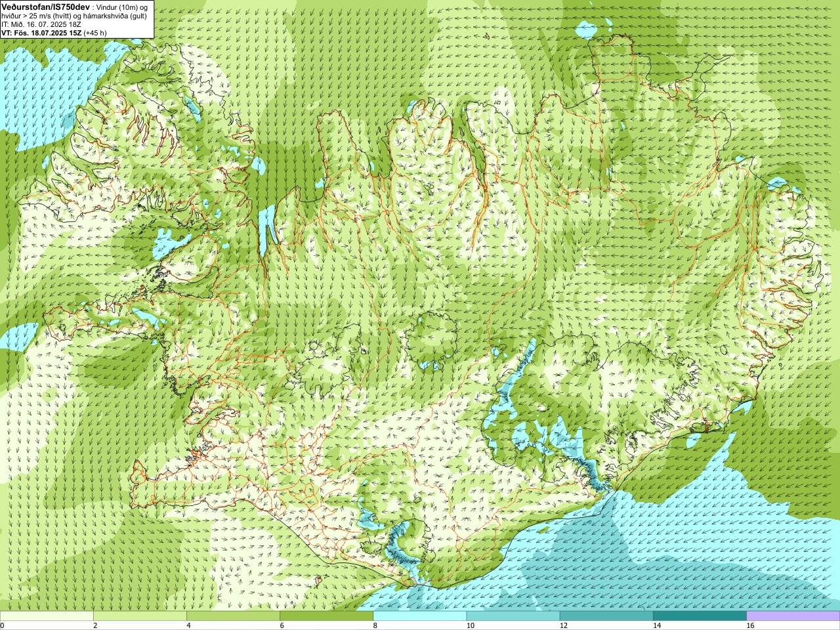Click the dark green 6–8 m/s legend swatch
Screen dimensions: 840x630
[x=326, y=616]
